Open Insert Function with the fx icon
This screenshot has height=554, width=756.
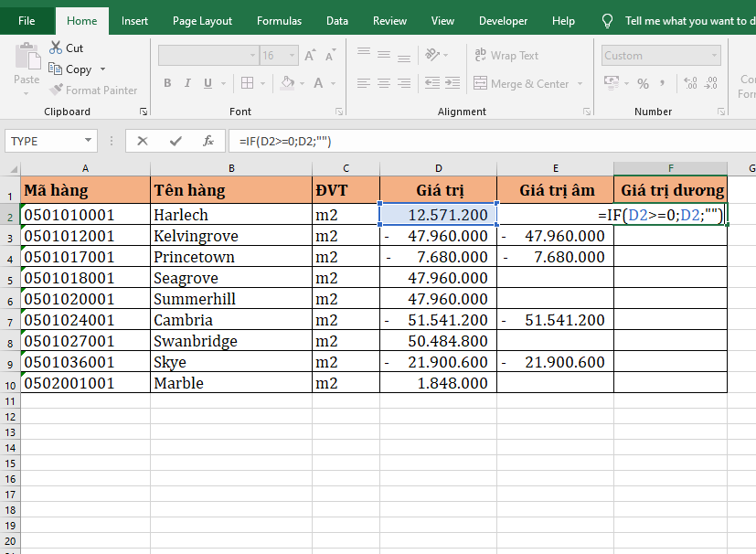(x=208, y=141)
